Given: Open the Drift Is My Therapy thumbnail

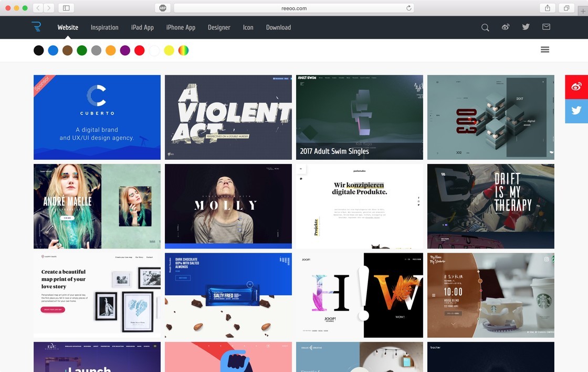Looking at the screenshot, I should 490,206.
